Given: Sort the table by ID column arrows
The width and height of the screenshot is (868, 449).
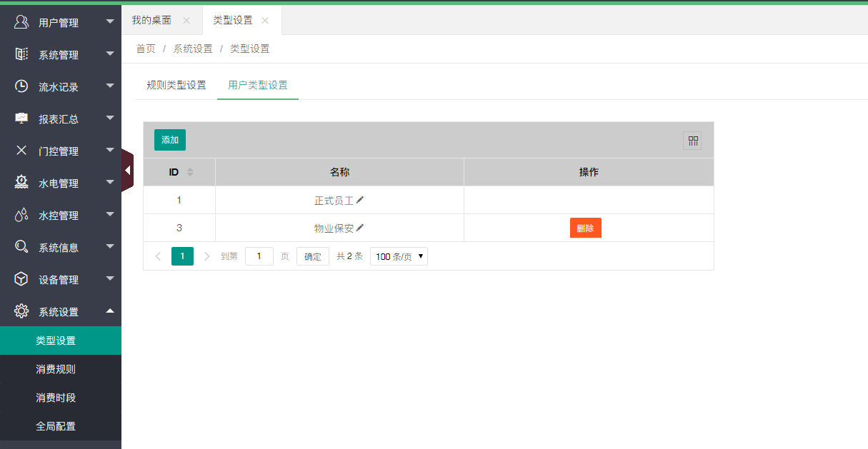Looking at the screenshot, I should click(190, 172).
